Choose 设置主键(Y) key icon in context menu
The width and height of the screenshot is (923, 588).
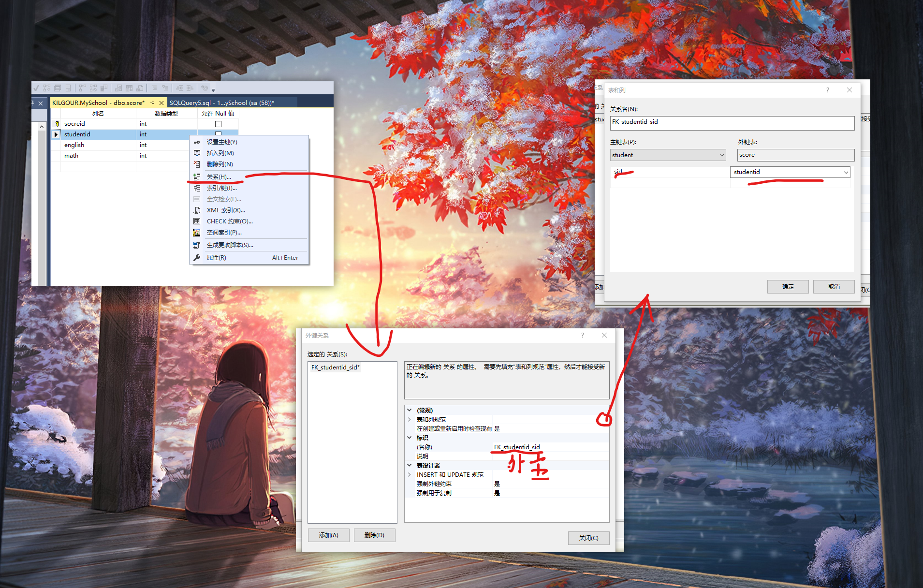click(197, 142)
